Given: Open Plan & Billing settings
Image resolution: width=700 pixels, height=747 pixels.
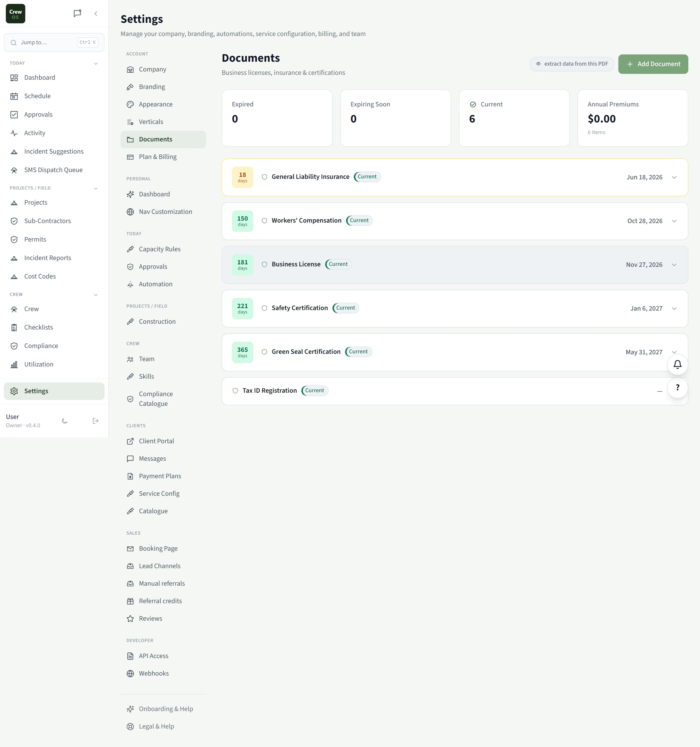Looking at the screenshot, I should (163, 157).
